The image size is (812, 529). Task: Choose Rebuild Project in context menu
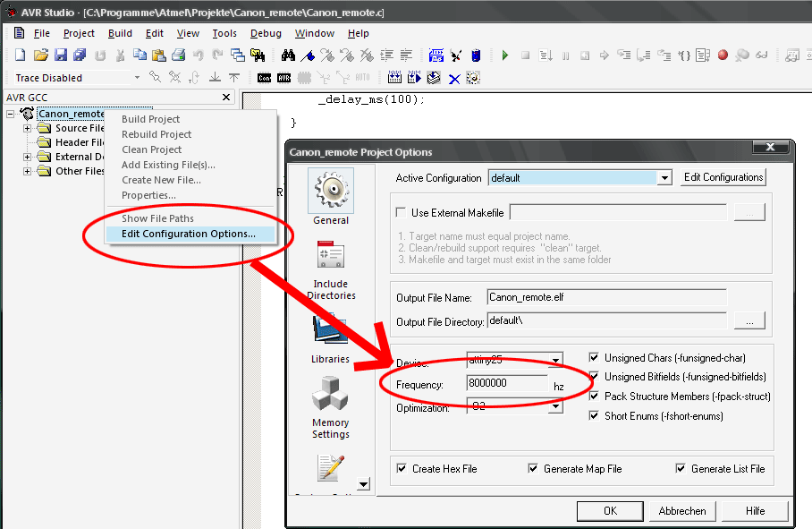pyautogui.click(x=156, y=134)
